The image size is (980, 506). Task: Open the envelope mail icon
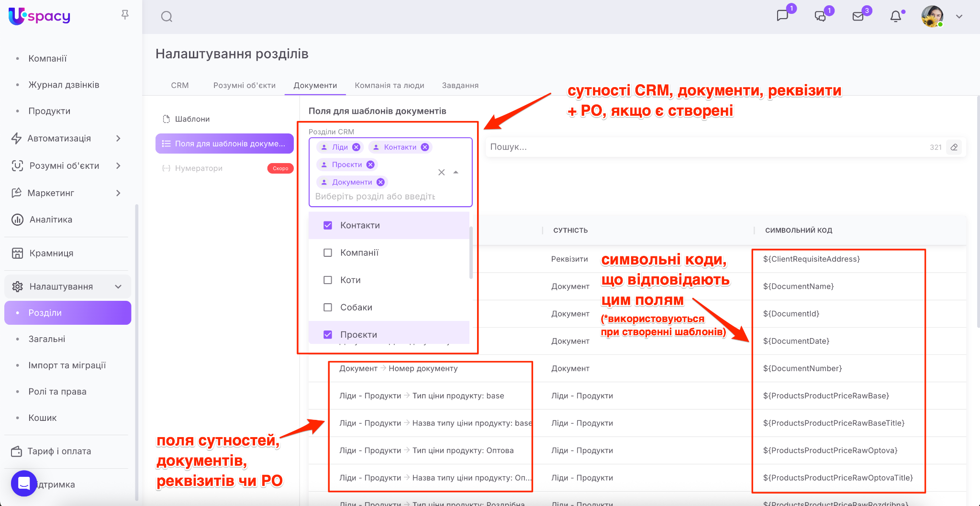[x=858, y=17]
